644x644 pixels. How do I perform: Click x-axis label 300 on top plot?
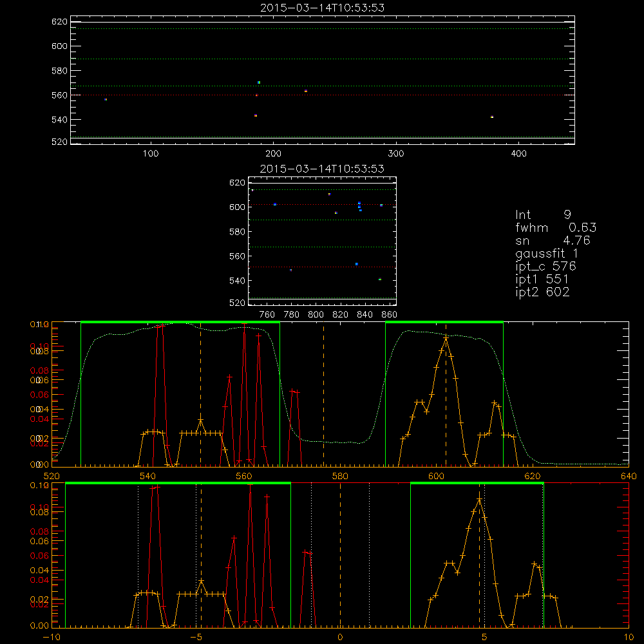396,154
